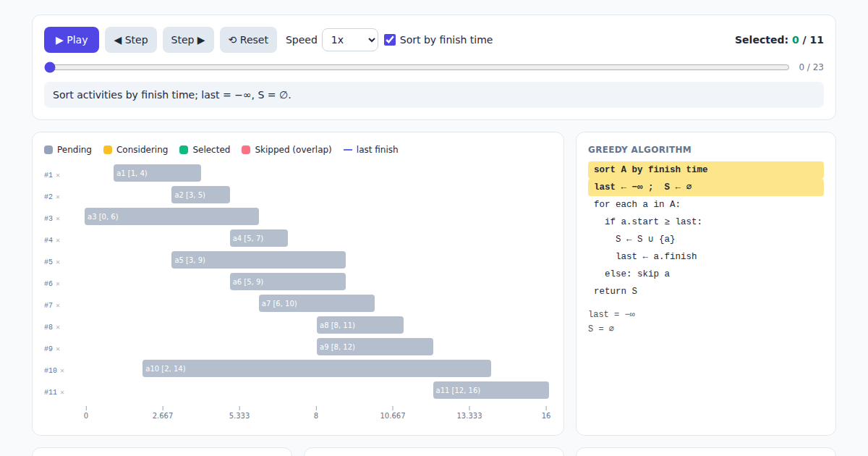Start playback with the Play button
Viewport: 868px width, 456px height.
pyautogui.click(x=72, y=40)
